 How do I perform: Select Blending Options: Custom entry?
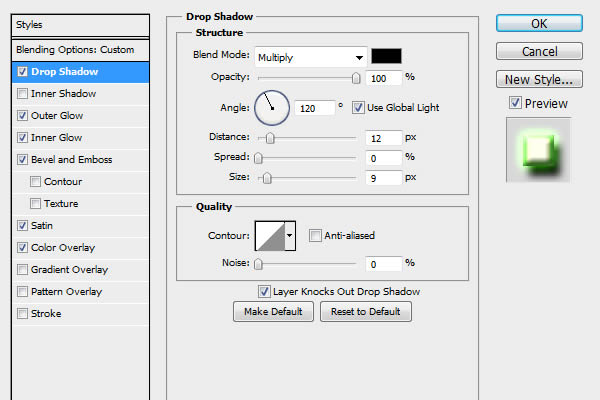tap(75, 49)
